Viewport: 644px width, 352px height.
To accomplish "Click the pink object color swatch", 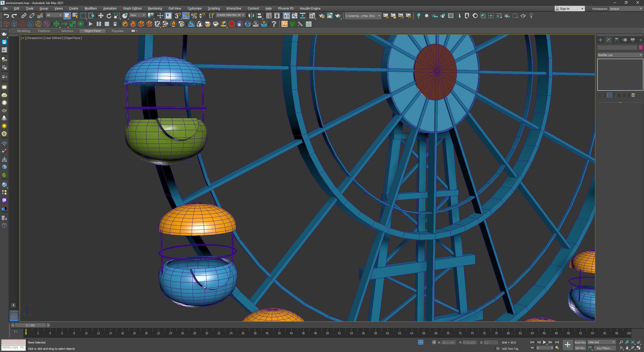I will pyautogui.click(x=640, y=48).
